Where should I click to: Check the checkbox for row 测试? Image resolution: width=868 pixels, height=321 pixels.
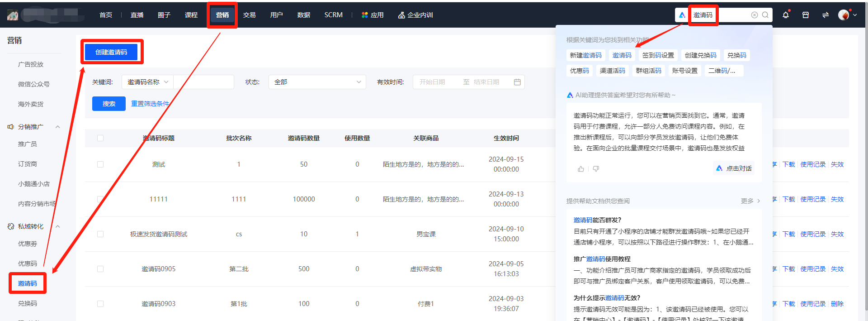(x=100, y=164)
